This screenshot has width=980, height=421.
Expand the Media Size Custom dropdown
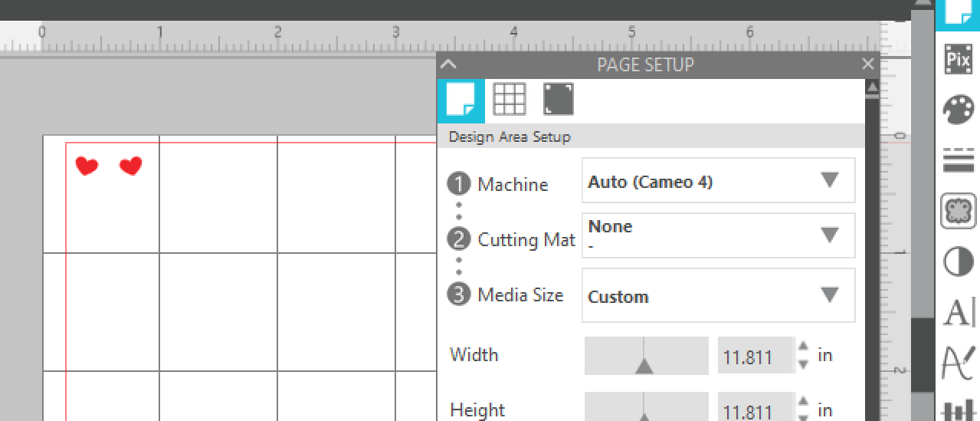tap(719, 295)
